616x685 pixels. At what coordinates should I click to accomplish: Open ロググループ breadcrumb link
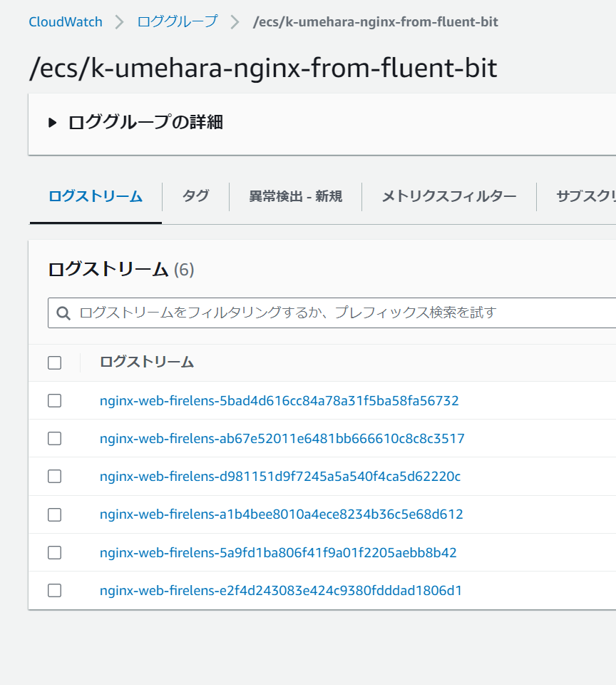click(x=178, y=22)
